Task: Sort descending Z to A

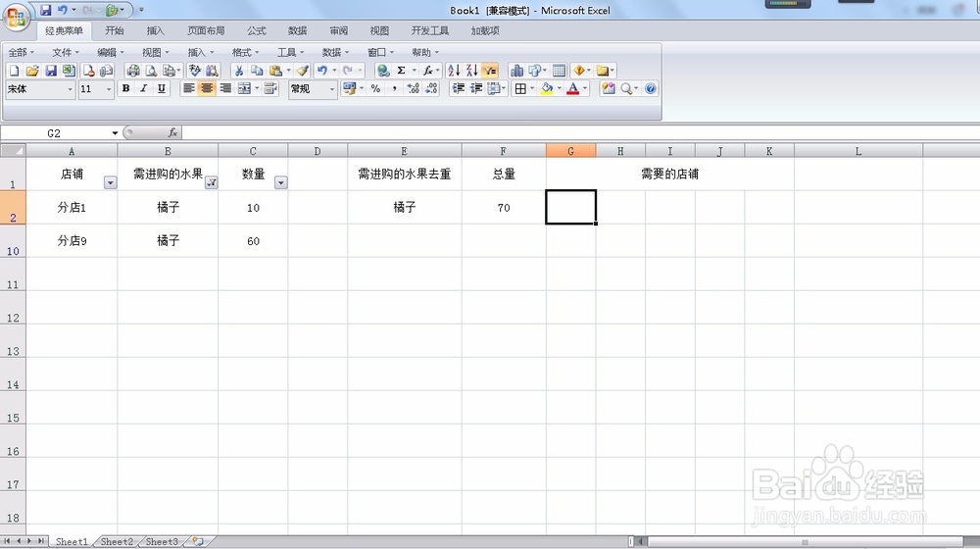Action: pyautogui.click(x=472, y=71)
